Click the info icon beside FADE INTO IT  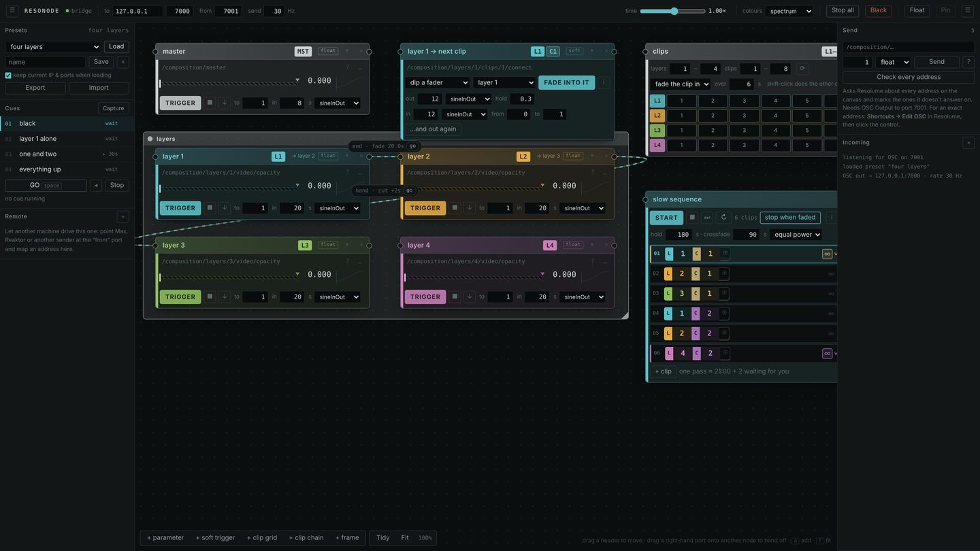click(604, 82)
